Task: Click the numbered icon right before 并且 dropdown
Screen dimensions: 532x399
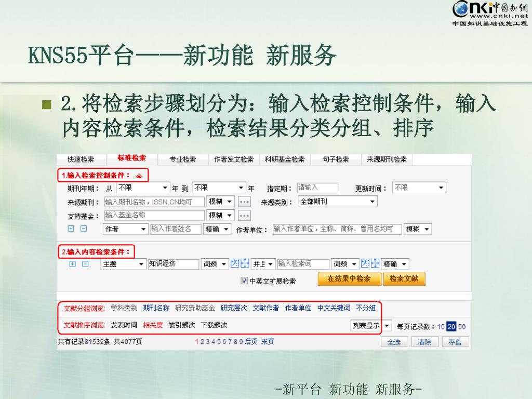Action: [235, 263]
